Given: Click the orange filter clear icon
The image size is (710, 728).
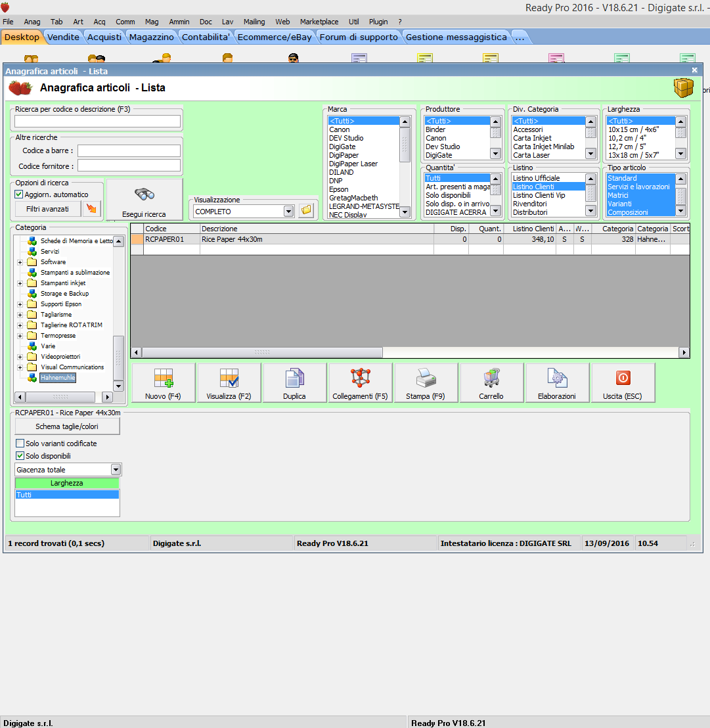Looking at the screenshot, I should tap(92, 209).
